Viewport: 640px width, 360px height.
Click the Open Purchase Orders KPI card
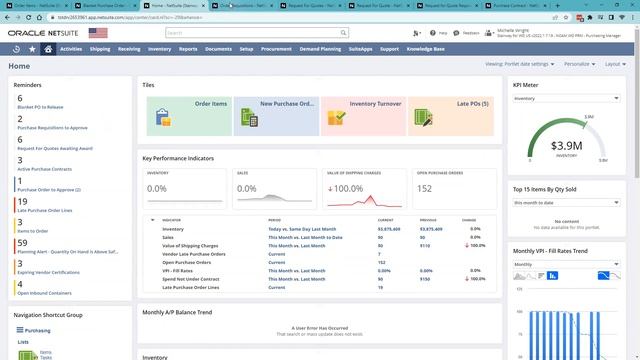[x=454, y=189]
